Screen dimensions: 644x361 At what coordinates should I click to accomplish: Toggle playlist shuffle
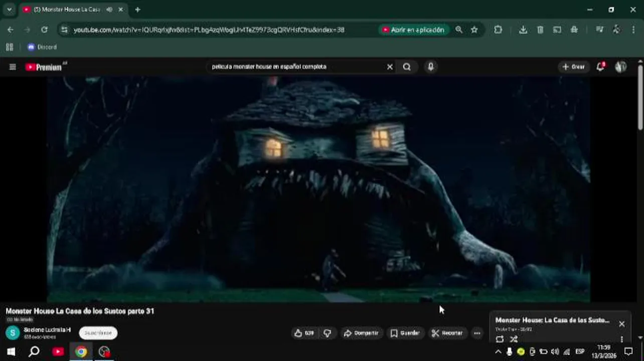click(514, 339)
